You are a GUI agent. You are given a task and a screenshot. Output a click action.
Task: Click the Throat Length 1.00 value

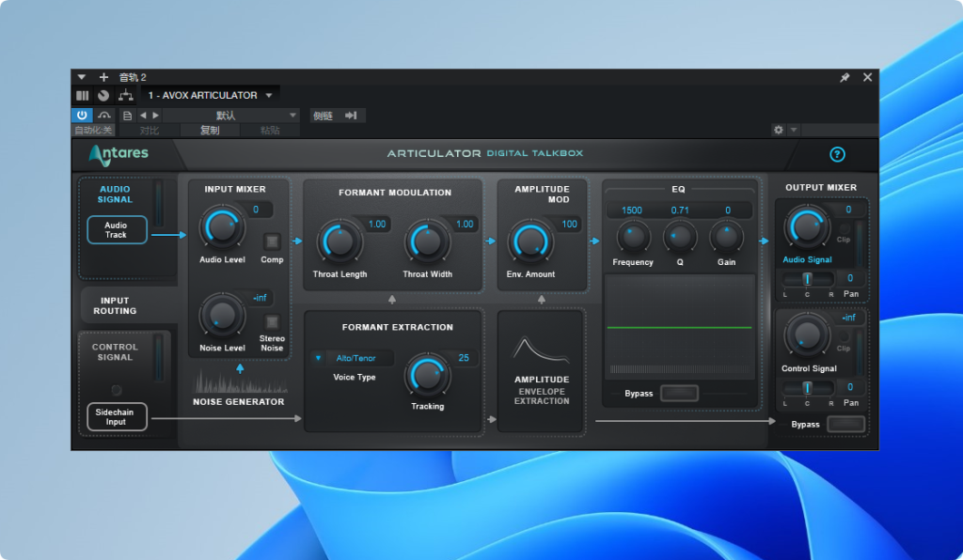click(x=376, y=224)
